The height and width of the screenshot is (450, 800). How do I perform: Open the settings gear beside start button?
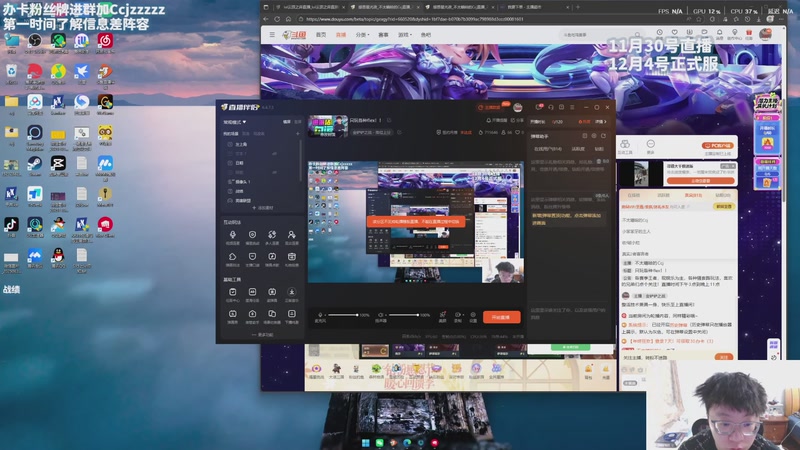473,315
